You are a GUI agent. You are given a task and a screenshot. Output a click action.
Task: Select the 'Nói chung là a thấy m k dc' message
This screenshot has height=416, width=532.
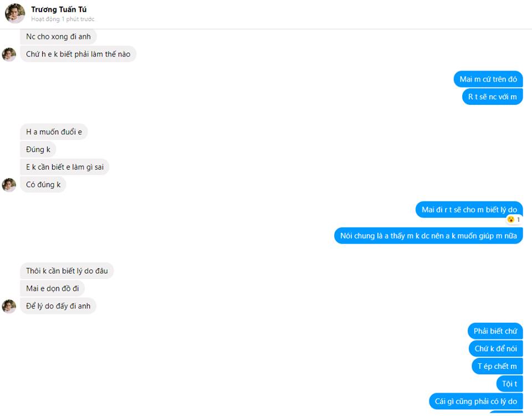pyautogui.click(x=428, y=236)
